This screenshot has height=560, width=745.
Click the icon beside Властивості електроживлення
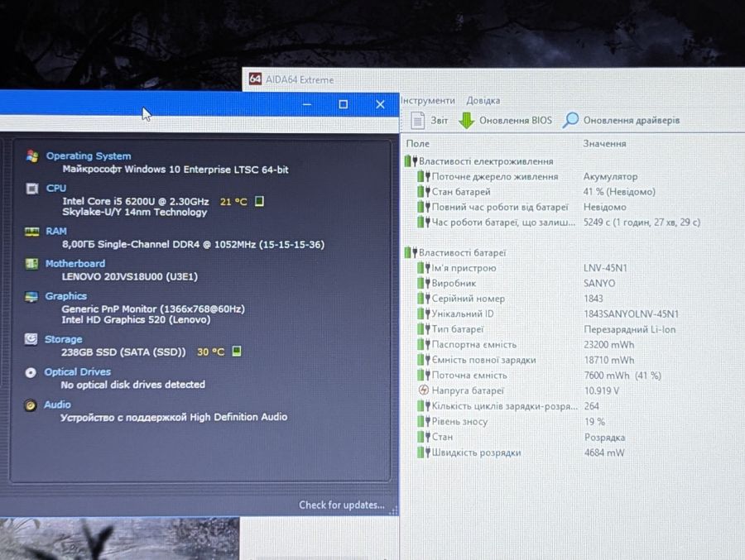point(411,161)
